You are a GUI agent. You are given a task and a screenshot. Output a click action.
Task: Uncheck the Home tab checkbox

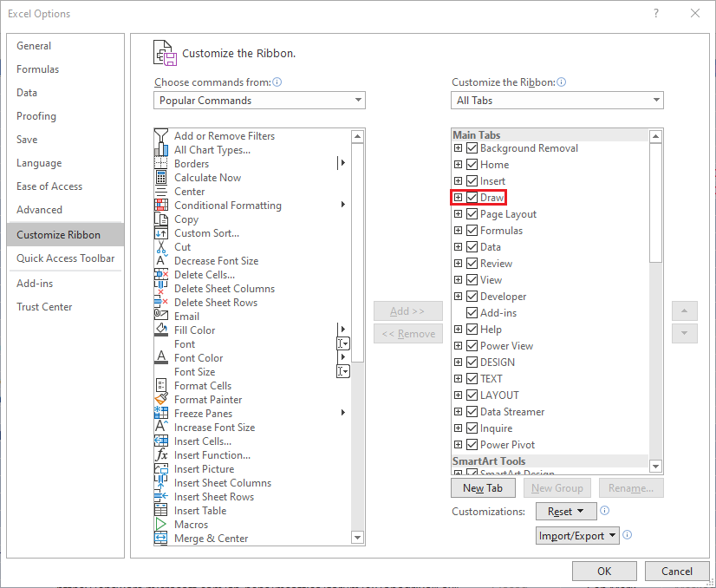[x=472, y=165]
